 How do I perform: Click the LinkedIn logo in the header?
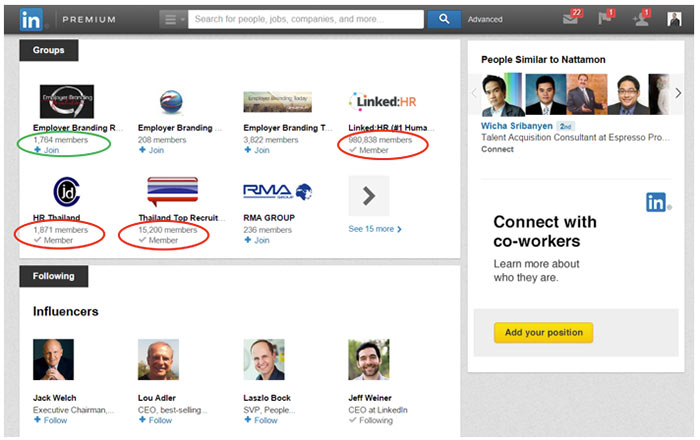click(31, 20)
